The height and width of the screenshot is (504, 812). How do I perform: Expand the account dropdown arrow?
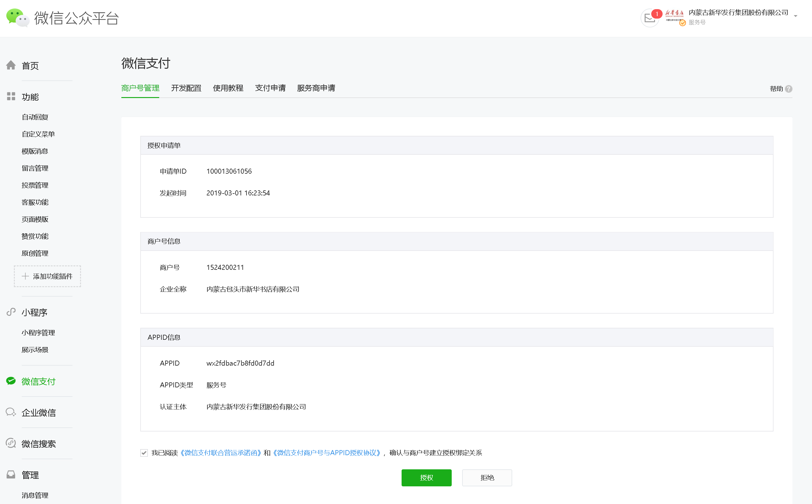pos(796,16)
